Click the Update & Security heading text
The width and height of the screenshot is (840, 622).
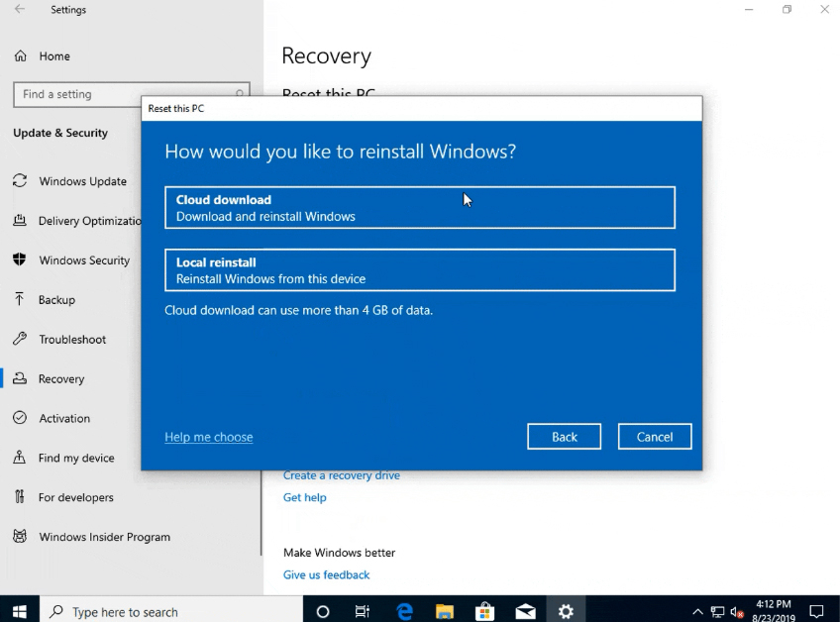tap(60, 133)
